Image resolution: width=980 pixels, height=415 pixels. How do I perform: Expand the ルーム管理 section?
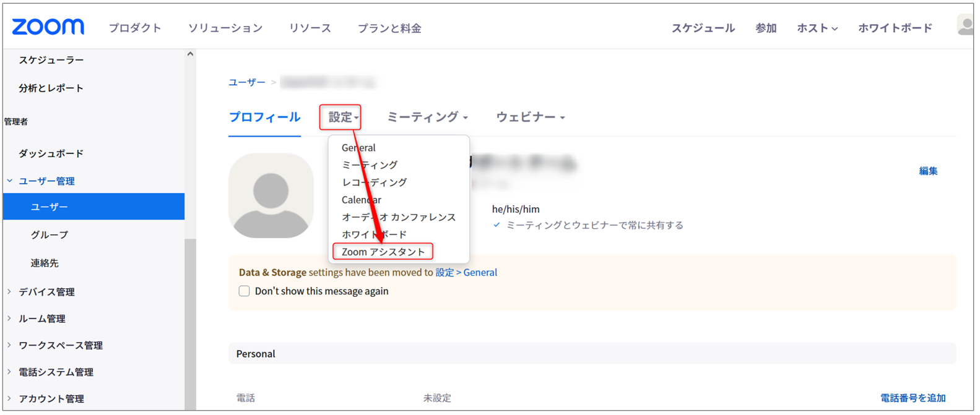[x=10, y=319]
